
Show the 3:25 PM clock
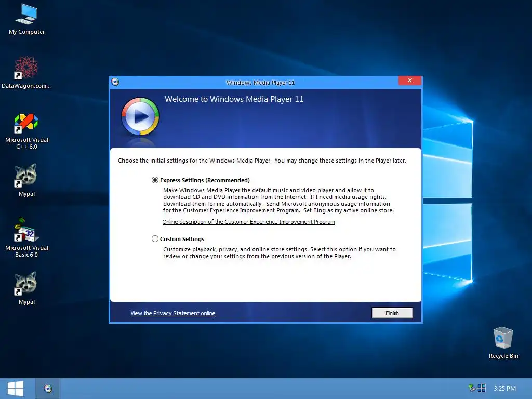(x=504, y=388)
